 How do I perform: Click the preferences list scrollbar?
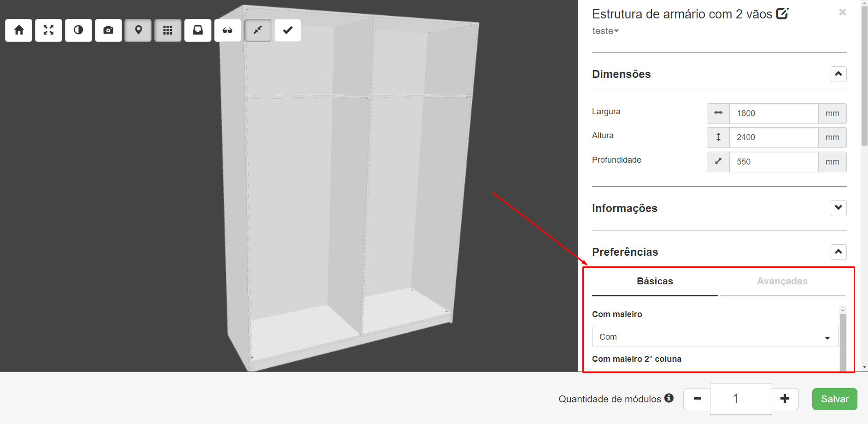[843, 342]
